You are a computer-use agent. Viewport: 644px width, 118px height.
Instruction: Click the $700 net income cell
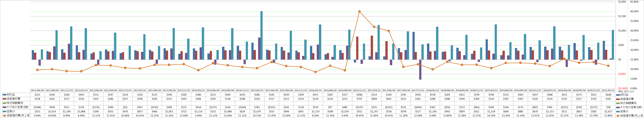491,95
